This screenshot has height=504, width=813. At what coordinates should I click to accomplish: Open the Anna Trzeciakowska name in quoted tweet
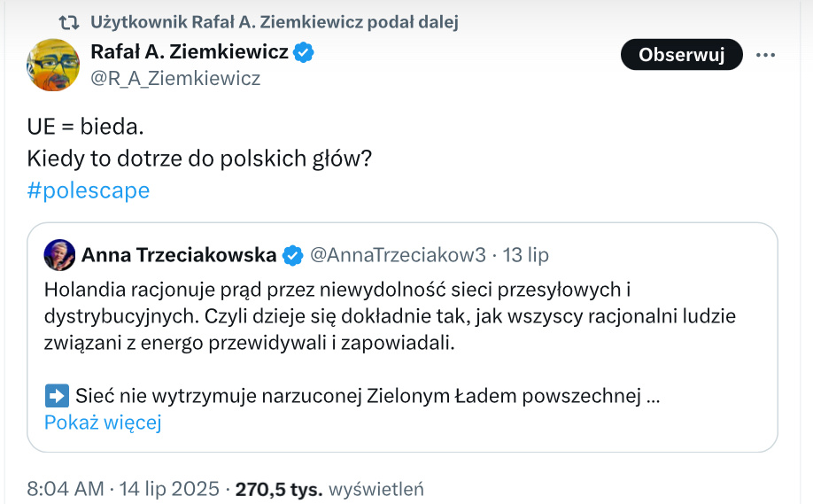[179, 255]
